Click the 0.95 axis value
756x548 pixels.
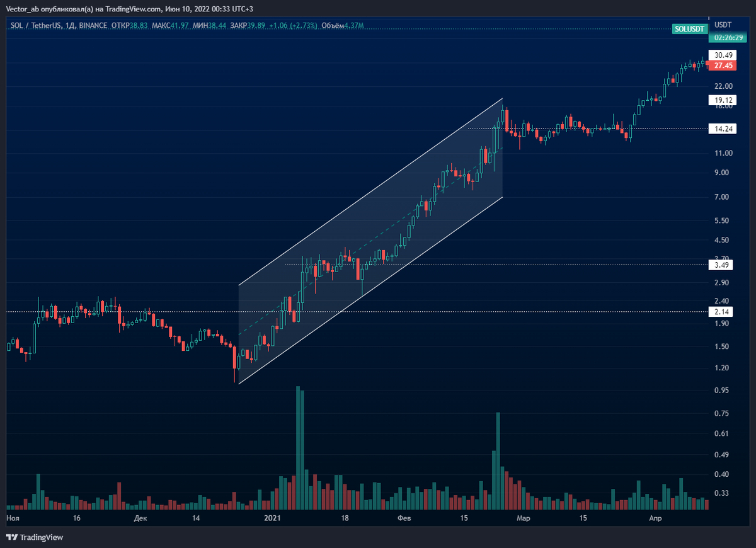(723, 391)
